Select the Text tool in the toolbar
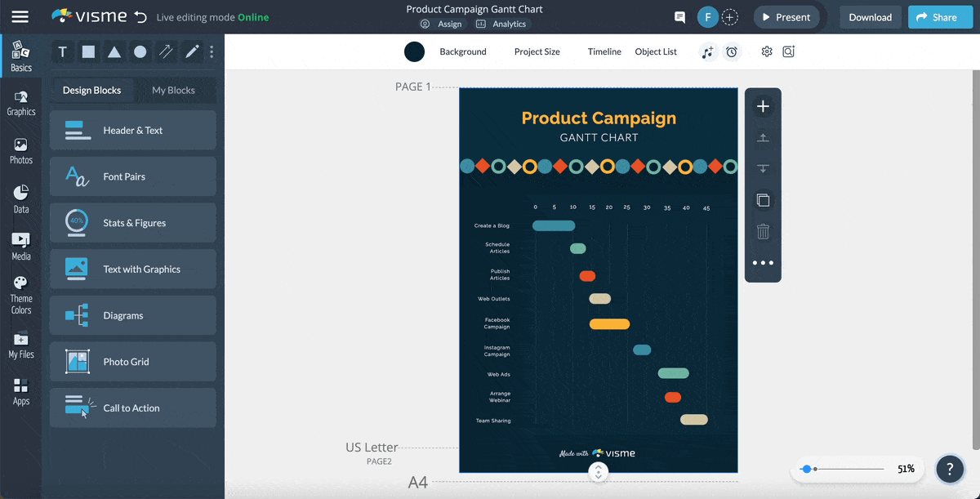Image resolution: width=980 pixels, height=499 pixels. tap(62, 51)
